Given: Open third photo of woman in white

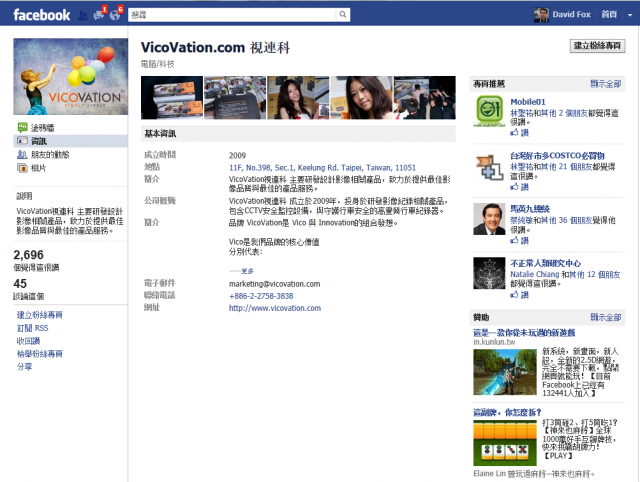Looking at the screenshot, I should tap(298, 98).
